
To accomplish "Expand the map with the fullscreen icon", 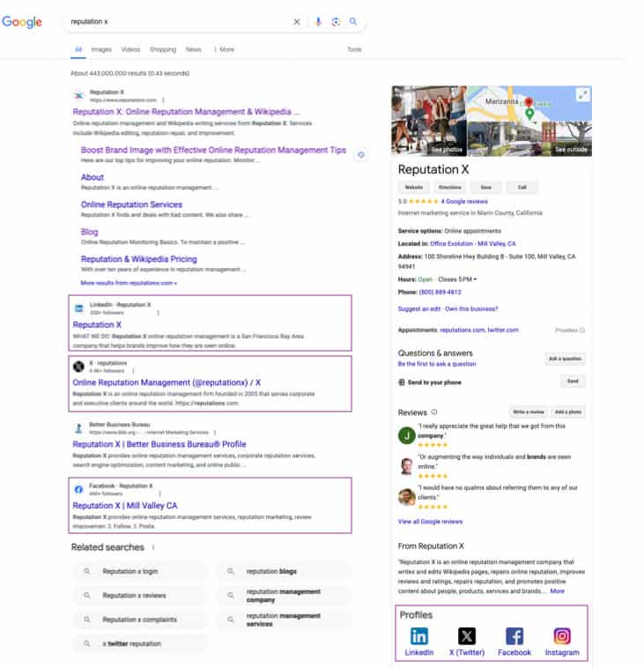I will 582,94.
